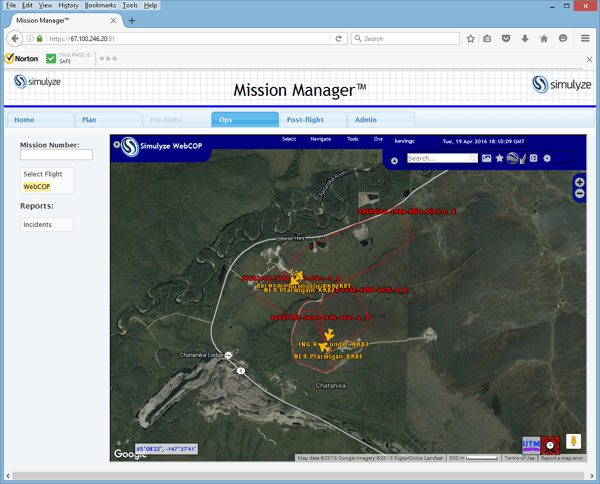Viewport: 600px width, 484px height.
Task: Bookmark this page with star icon
Action: (x=471, y=39)
